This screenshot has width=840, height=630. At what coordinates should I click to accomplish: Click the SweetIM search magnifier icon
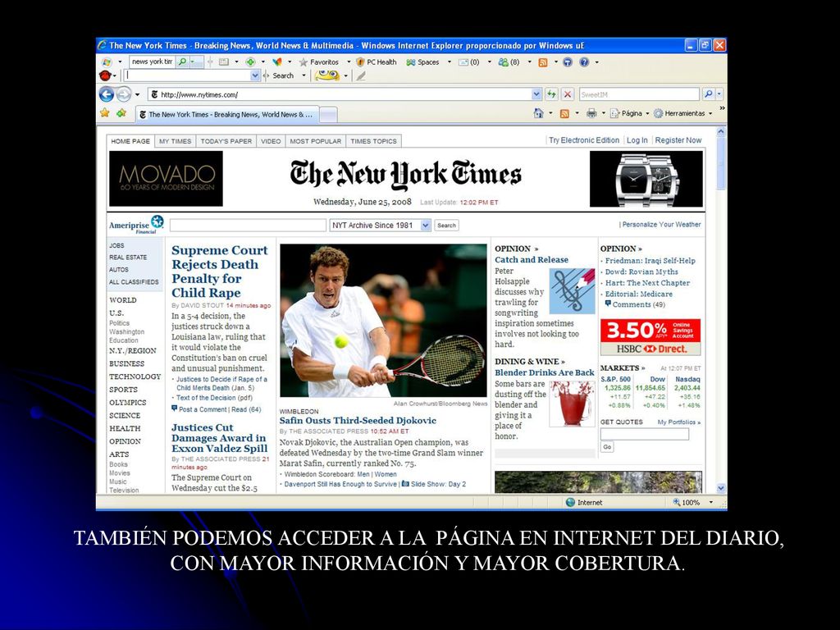pos(708,94)
